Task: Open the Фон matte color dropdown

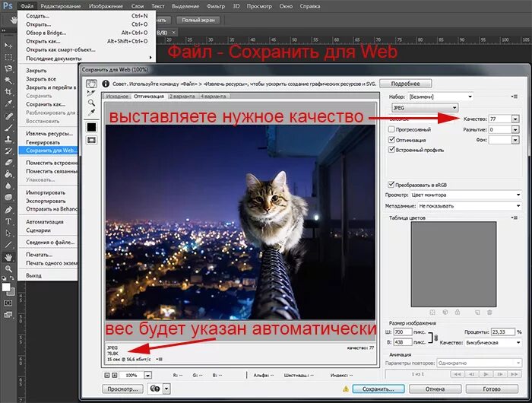Action: 515,140
